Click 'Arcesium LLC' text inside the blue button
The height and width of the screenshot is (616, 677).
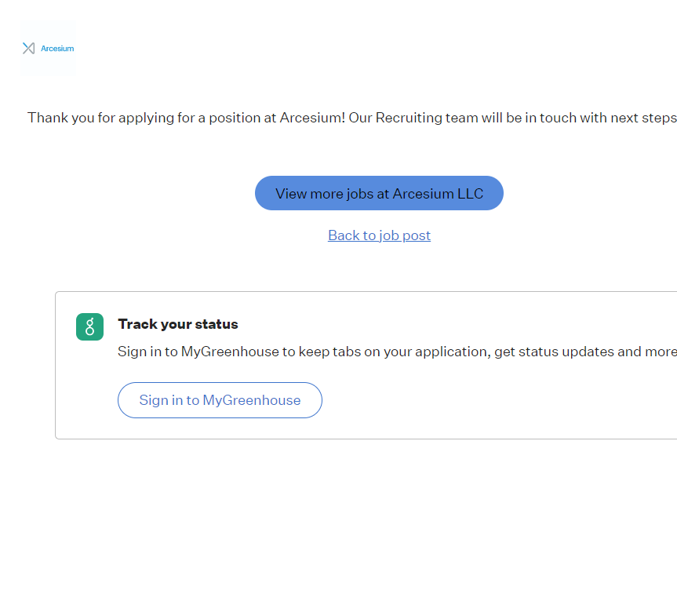point(438,194)
